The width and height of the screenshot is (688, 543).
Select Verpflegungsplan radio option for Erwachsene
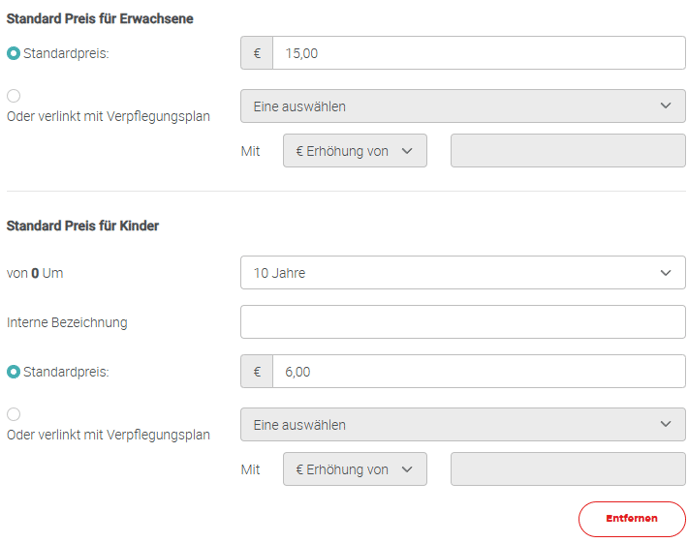(14, 96)
